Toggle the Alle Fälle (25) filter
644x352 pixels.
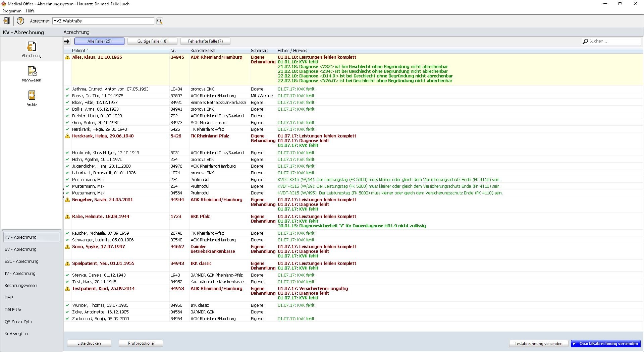click(99, 41)
